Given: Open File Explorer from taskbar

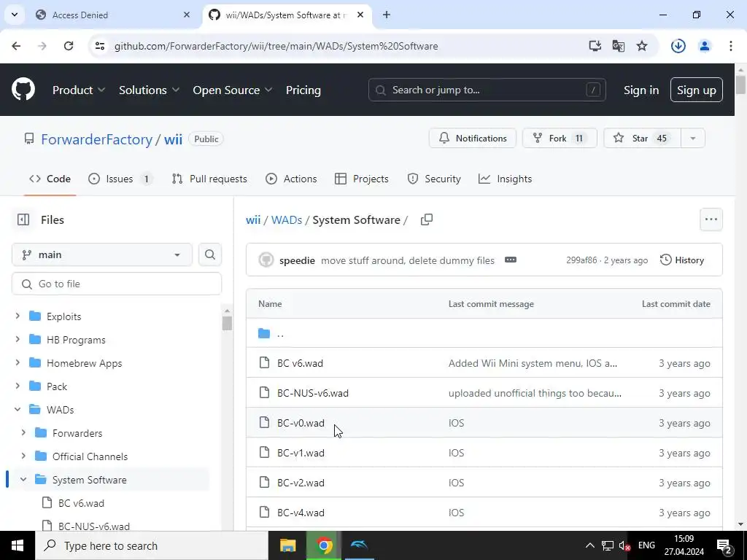Looking at the screenshot, I should pyautogui.click(x=287, y=545).
